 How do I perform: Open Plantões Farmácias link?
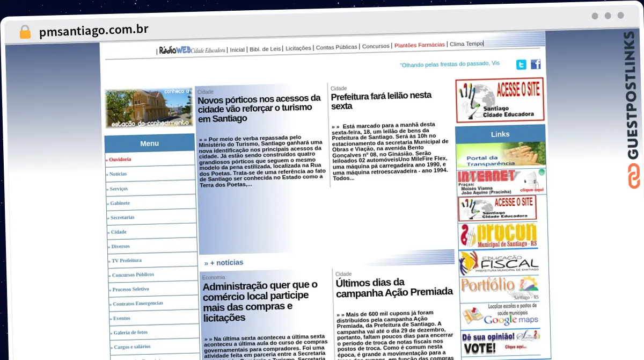pyautogui.click(x=420, y=45)
